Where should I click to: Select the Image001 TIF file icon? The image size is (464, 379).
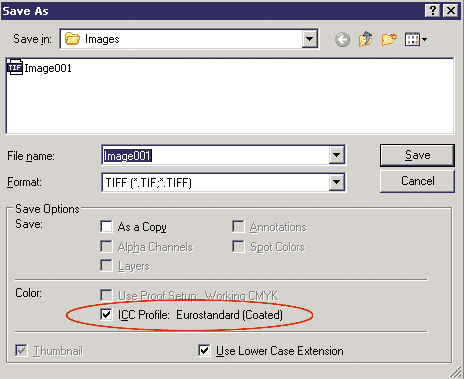click(15, 67)
